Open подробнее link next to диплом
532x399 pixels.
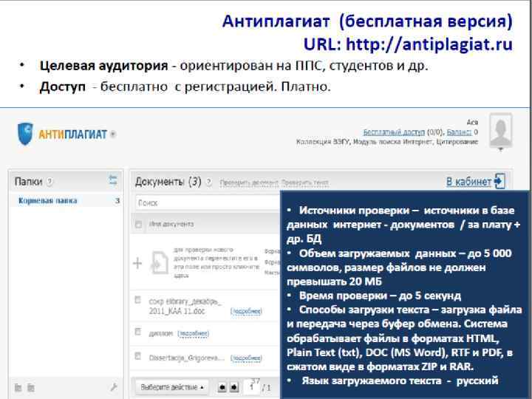click(193, 333)
